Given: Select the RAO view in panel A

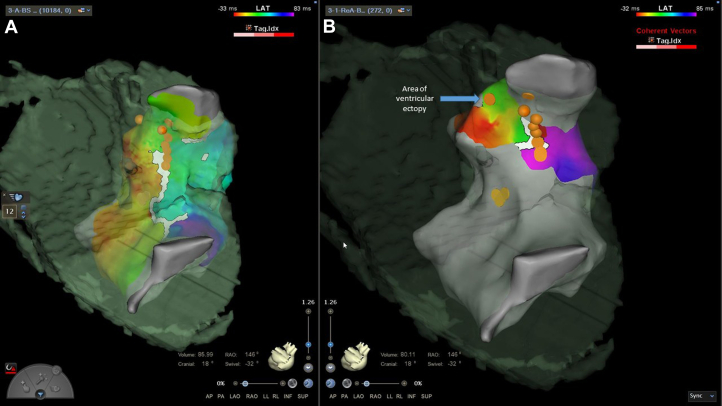Looking at the screenshot, I should 252,396.
